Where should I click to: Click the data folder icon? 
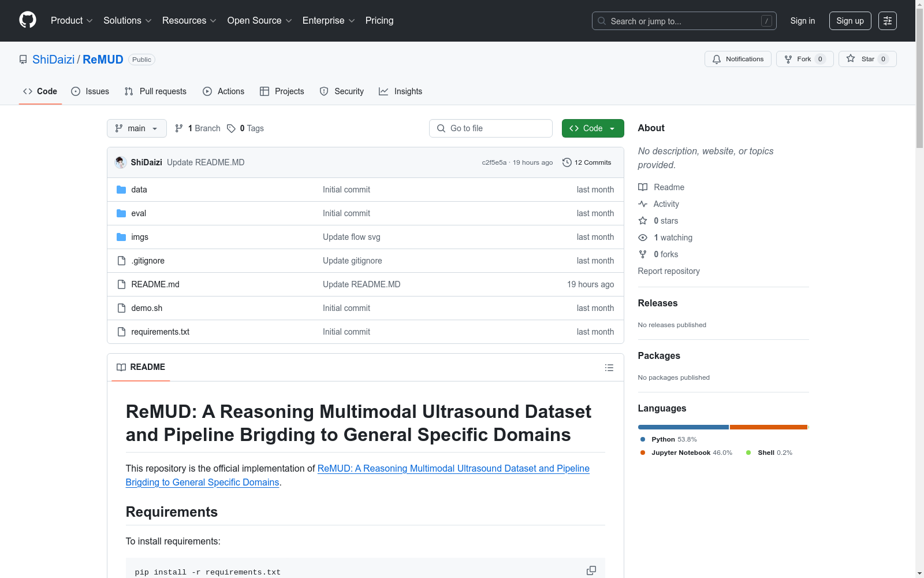121,190
